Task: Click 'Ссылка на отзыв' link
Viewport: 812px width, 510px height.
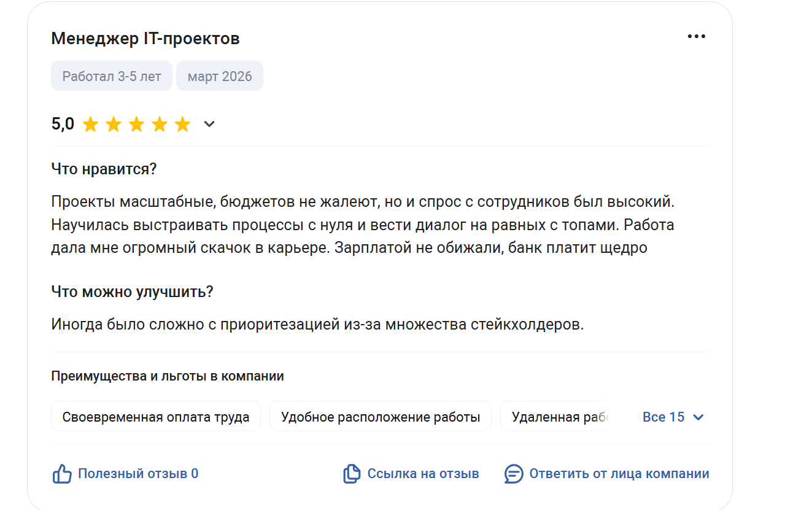Action: point(423,474)
